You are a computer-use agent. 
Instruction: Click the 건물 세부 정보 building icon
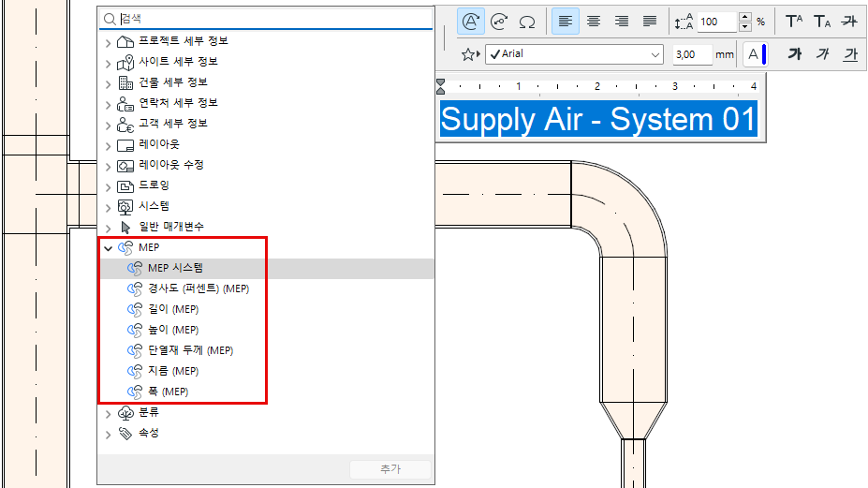coord(125,83)
